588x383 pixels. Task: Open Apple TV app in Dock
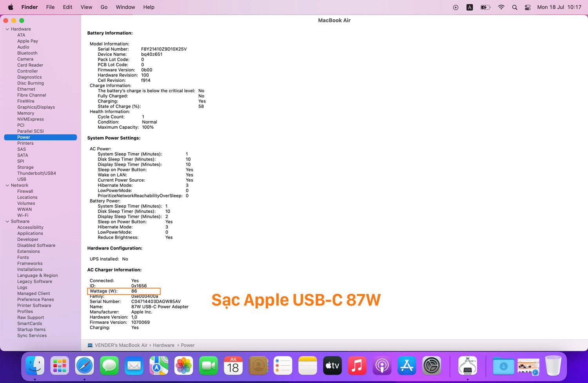point(332,366)
